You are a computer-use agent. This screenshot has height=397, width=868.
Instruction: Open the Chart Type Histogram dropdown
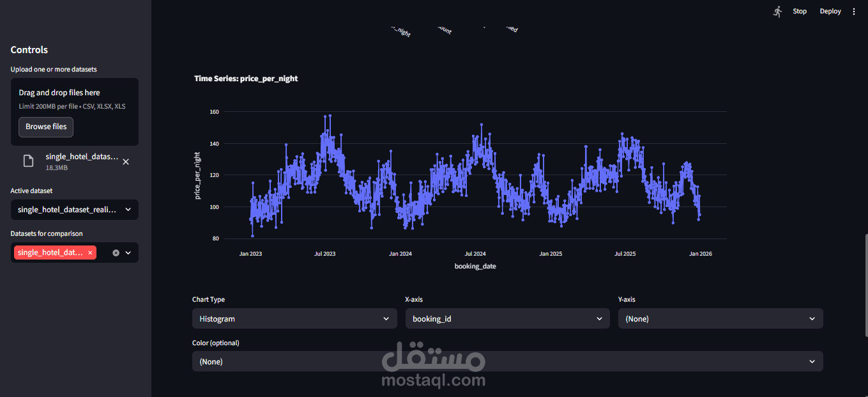(x=294, y=318)
